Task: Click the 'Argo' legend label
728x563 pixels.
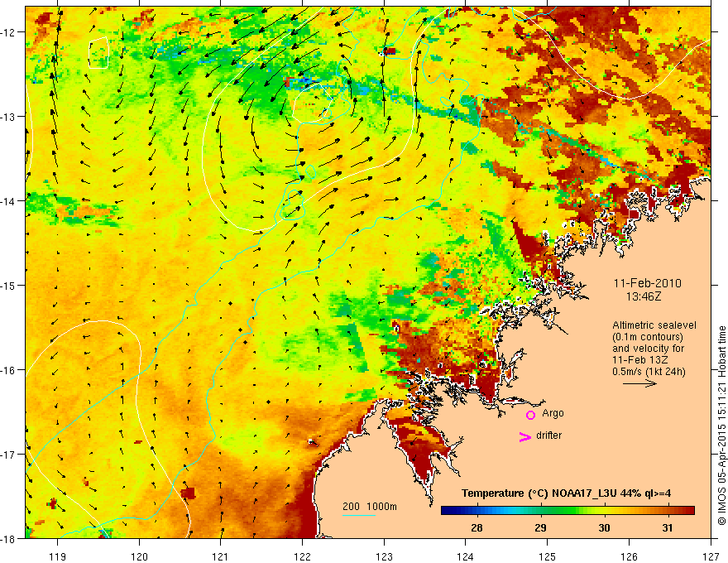Action: (553, 413)
